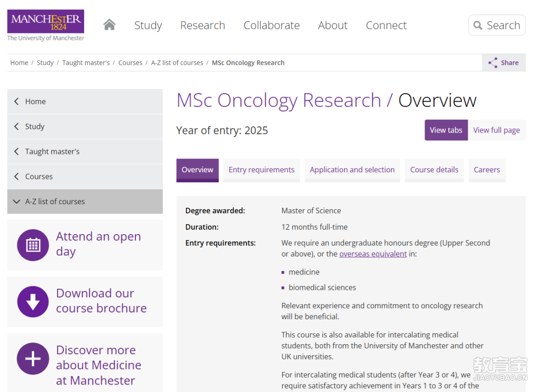Open Discover more about Medicine at Manchester
Image resolution: width=538 pixels, height=392 pixels.
pyautogui.click(x=99, y=365)
